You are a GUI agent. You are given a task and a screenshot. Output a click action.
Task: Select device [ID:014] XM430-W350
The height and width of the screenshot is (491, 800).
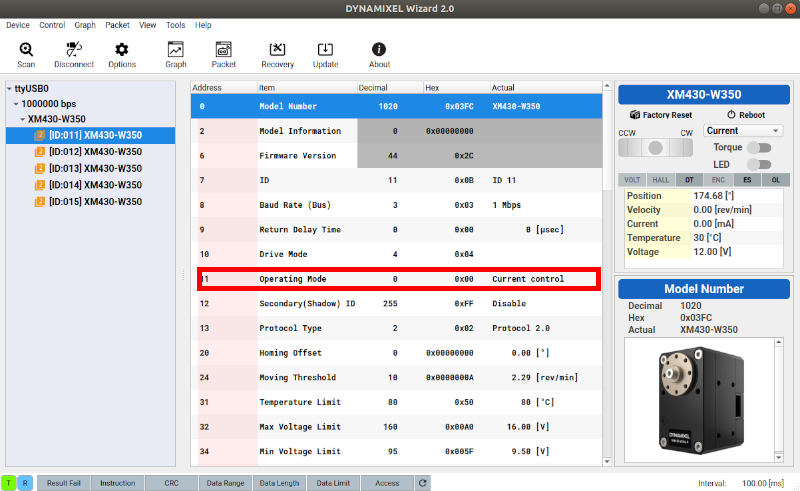point(90,185)
